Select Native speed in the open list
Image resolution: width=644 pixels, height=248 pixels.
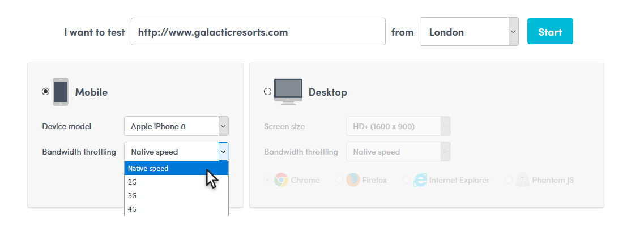176,168
